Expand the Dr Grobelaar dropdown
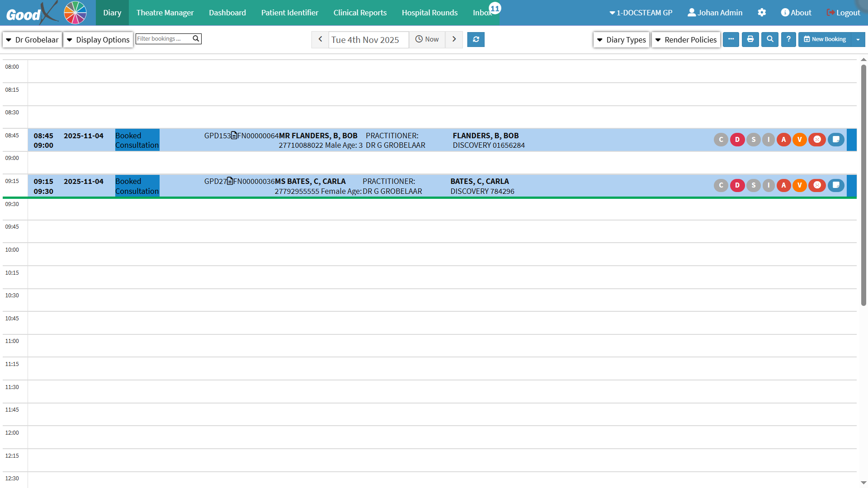Viewport: 868px width, 488px height. 32,40
